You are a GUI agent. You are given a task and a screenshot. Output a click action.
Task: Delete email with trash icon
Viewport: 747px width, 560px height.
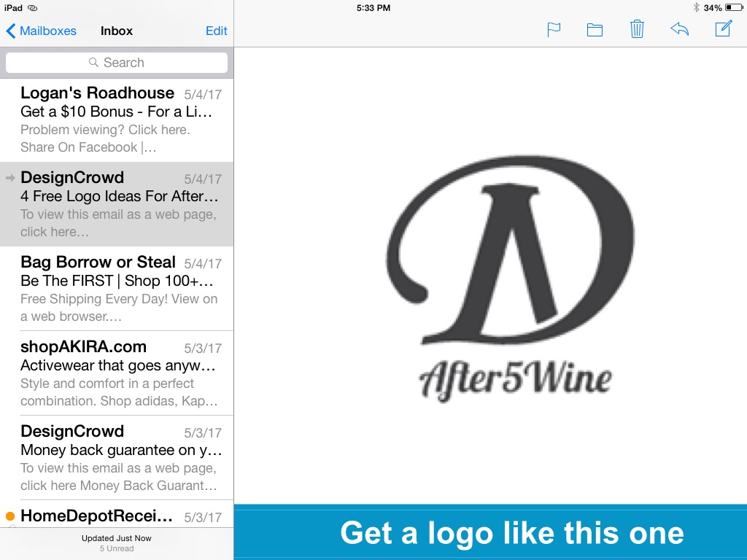637,29
